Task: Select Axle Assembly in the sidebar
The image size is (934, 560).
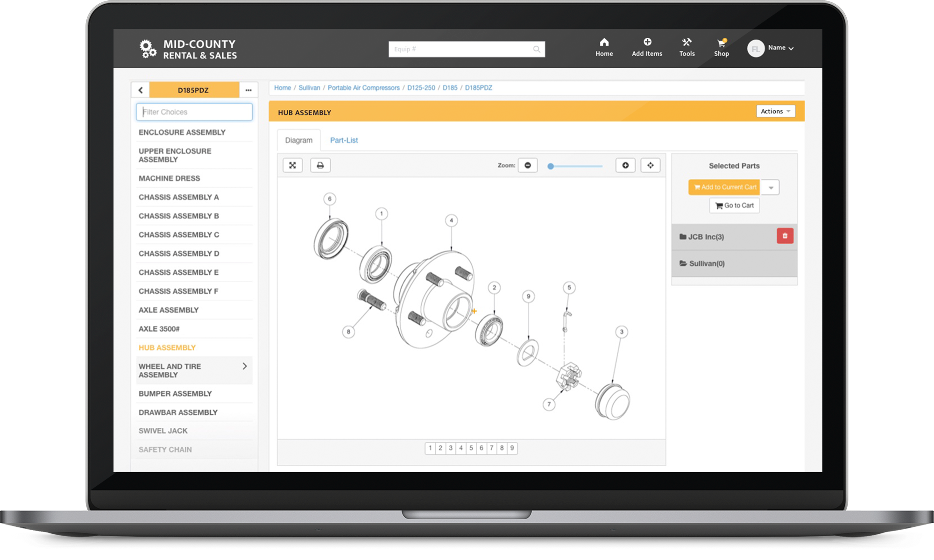Action: click(169, 310)
